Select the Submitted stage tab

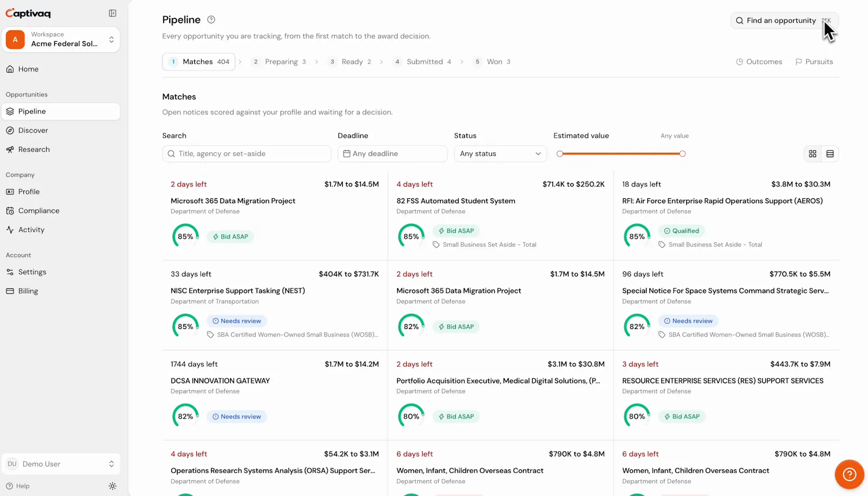coord(423,62)
